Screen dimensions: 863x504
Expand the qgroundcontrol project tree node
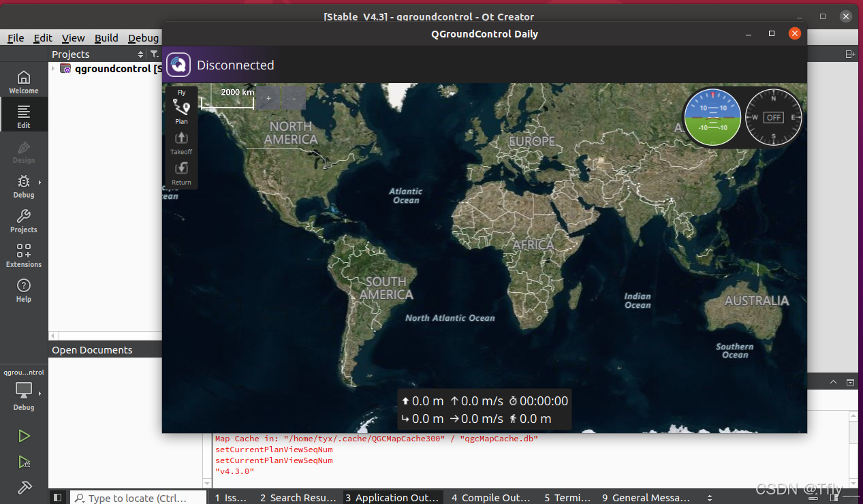(53, 68)
